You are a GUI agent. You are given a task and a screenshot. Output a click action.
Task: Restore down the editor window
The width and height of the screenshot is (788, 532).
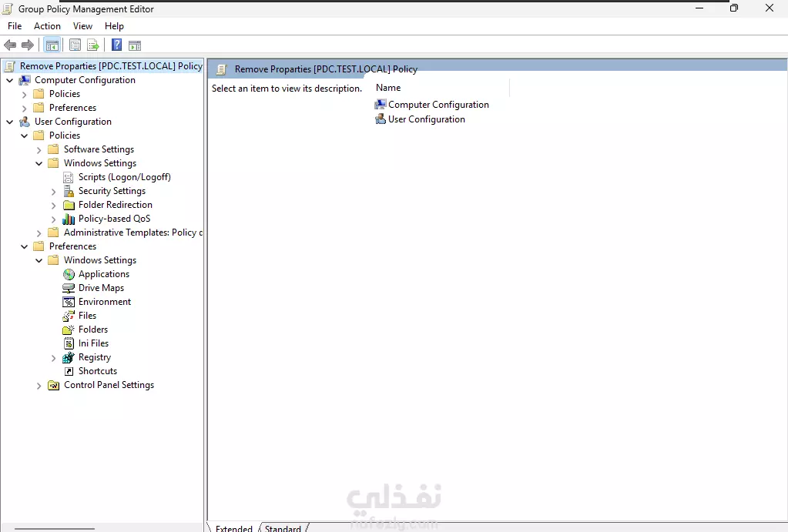coord(734,8)
